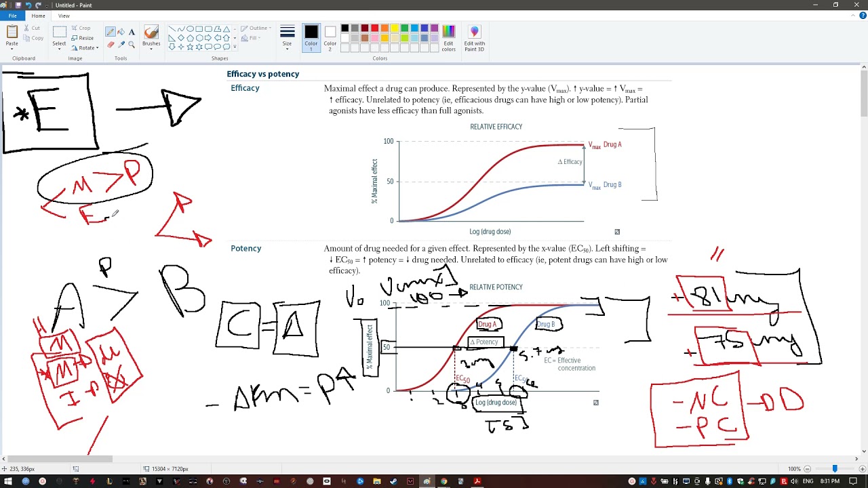Click the Cut scissors button

(32, 28)
